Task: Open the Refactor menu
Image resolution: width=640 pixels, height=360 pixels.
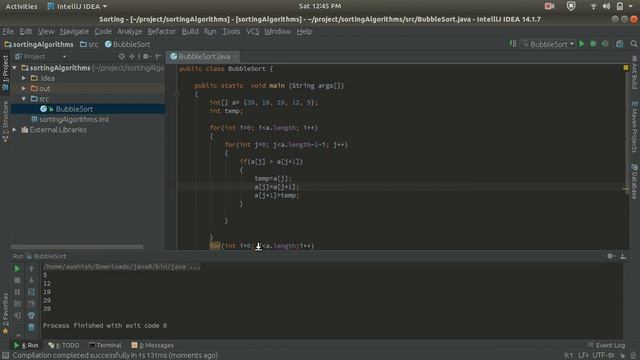Action: (x=162, y=31)
